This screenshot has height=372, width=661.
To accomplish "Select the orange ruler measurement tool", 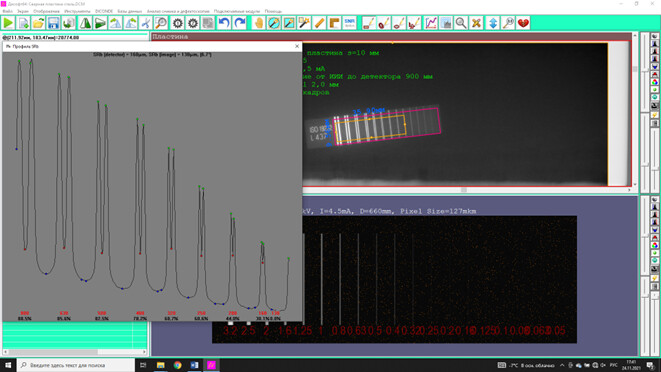I will pyautogui.click(x=319, y=23).
